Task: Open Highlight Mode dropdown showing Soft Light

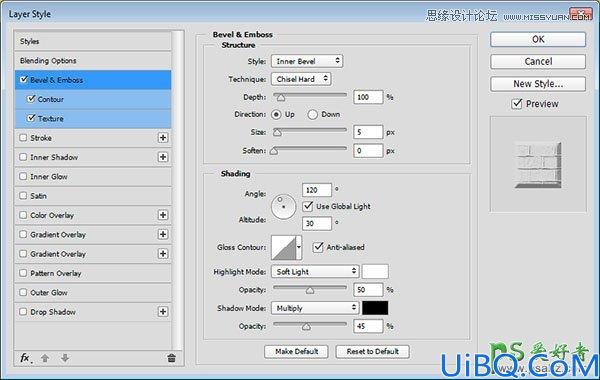Action: coord(315,272)
